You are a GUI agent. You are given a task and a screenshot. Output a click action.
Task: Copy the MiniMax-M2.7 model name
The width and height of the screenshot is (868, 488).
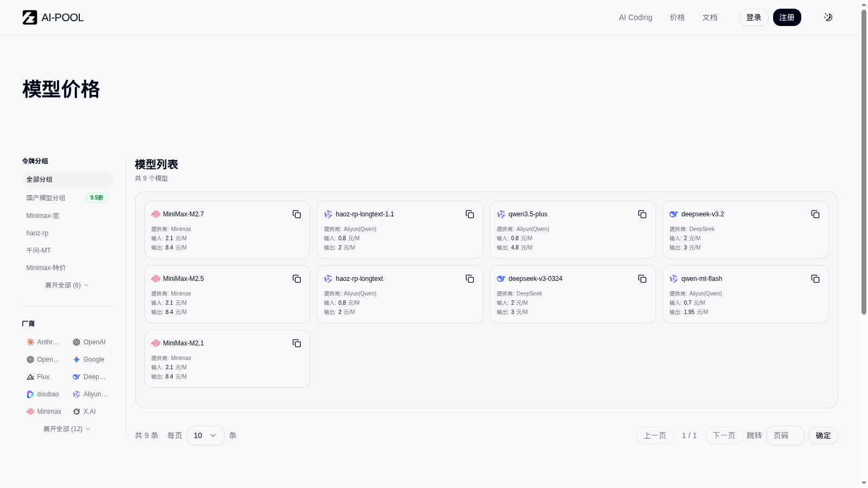[x=297, y=214]
